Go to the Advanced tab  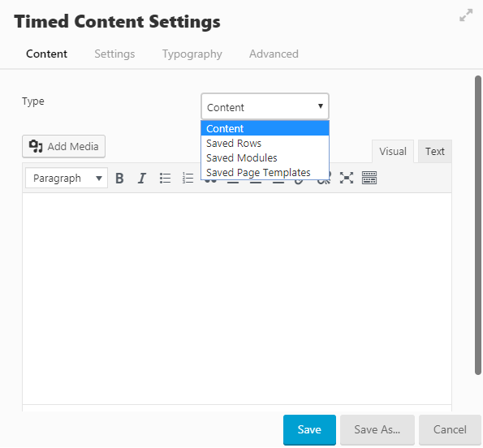tap(274, 54)
